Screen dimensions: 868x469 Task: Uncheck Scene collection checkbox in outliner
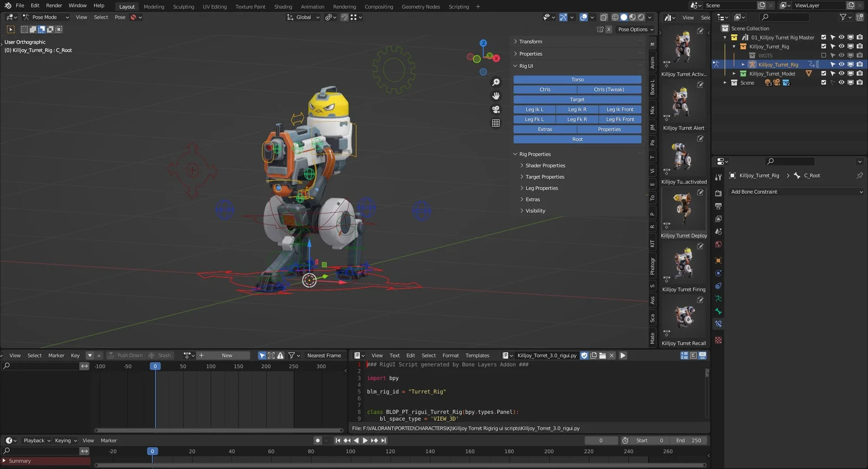[x=824, y=83]
